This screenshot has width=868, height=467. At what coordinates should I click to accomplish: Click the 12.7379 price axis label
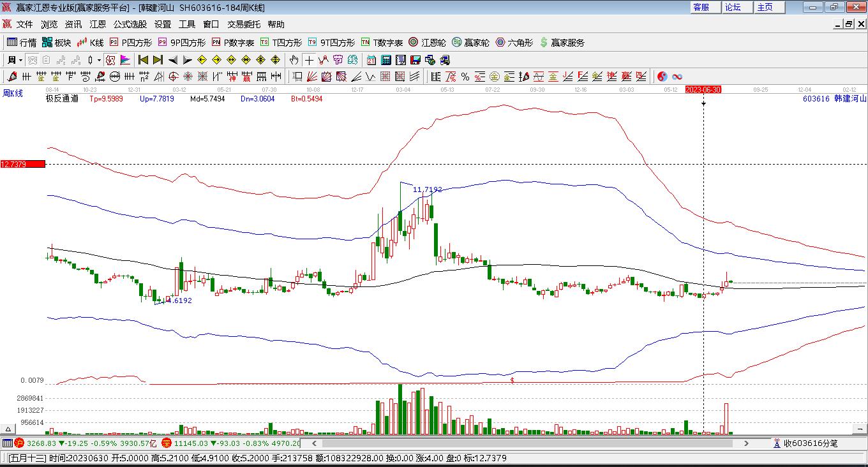click(23, 164)
